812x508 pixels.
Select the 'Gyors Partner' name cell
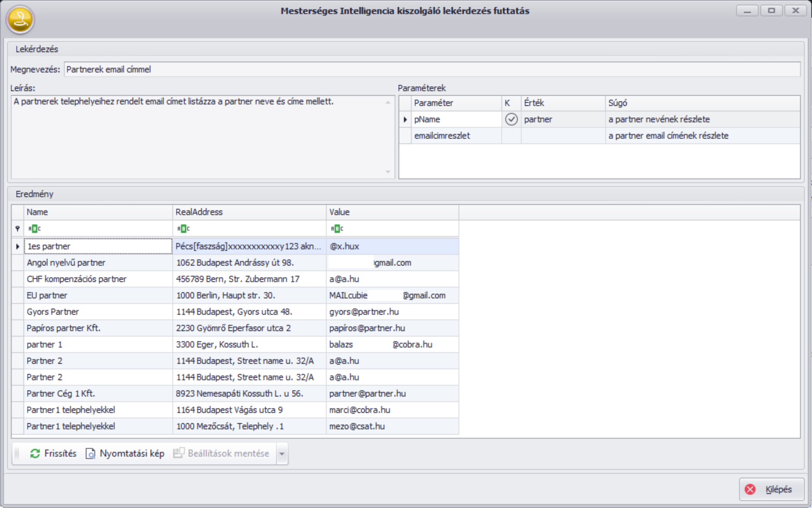tap(98, 312)
